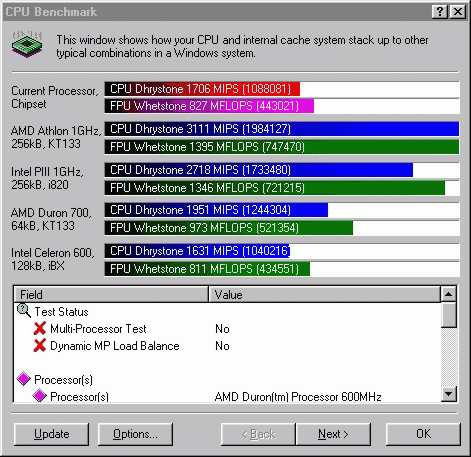Image resolution: width=471 pixels, height=457 pixels.
Task: Click the disabled Back button
Action: click(x=258, y=434)
